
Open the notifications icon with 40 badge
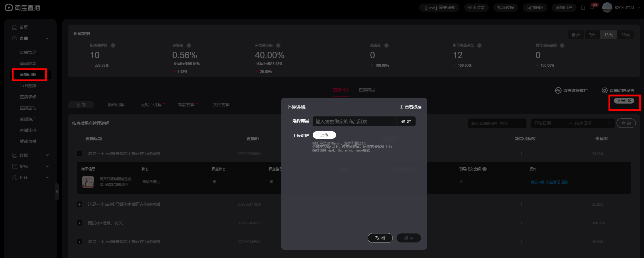tap(592, 8)
